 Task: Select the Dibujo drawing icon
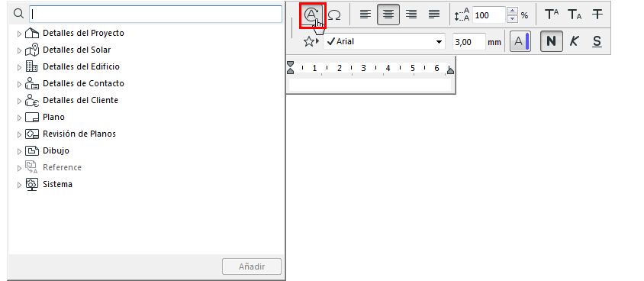click(31, 150)
